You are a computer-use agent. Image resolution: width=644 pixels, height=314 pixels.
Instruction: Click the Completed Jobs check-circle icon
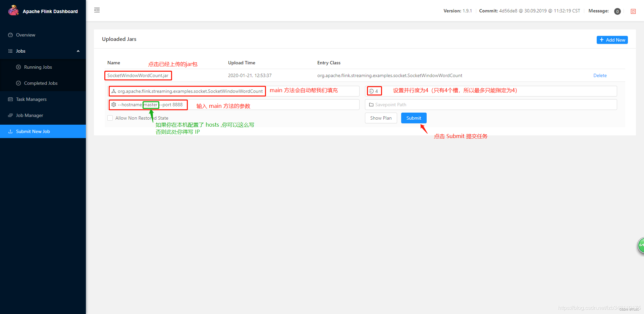tap(18, 83)
